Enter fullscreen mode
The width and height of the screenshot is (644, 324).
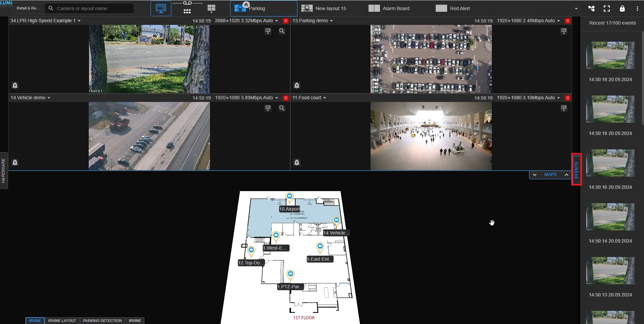606,9
